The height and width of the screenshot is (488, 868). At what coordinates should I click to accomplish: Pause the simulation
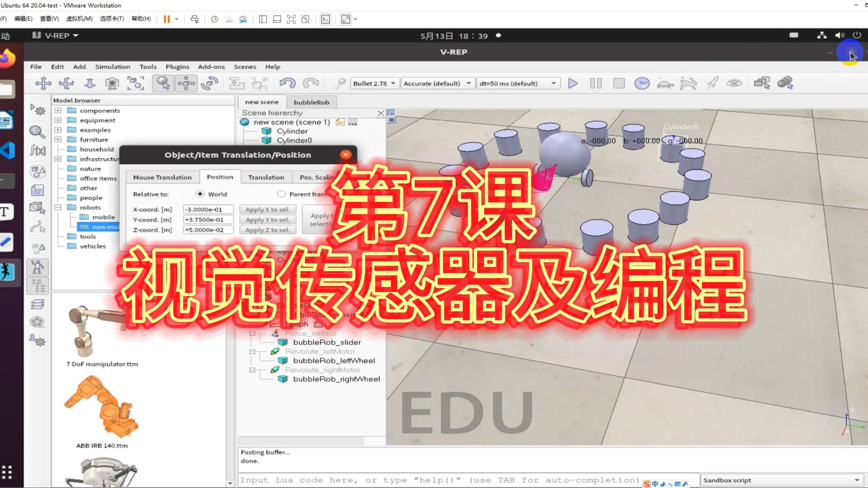coord(596,83)
